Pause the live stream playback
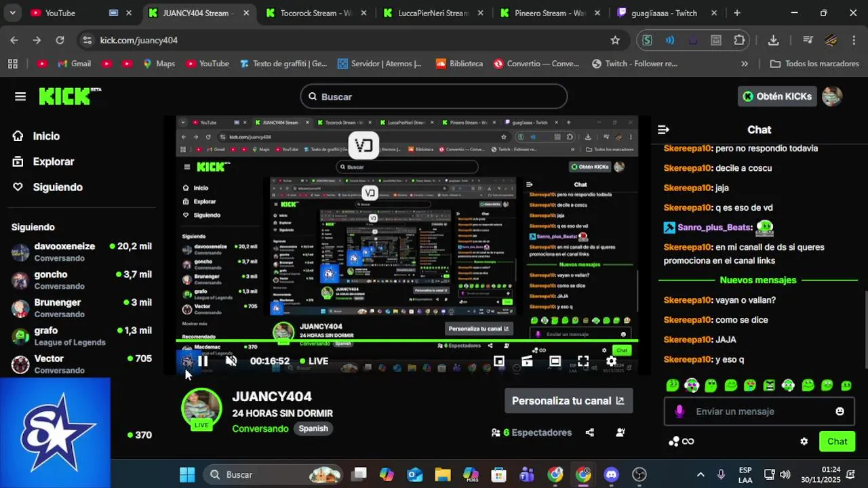 [202, 361]
